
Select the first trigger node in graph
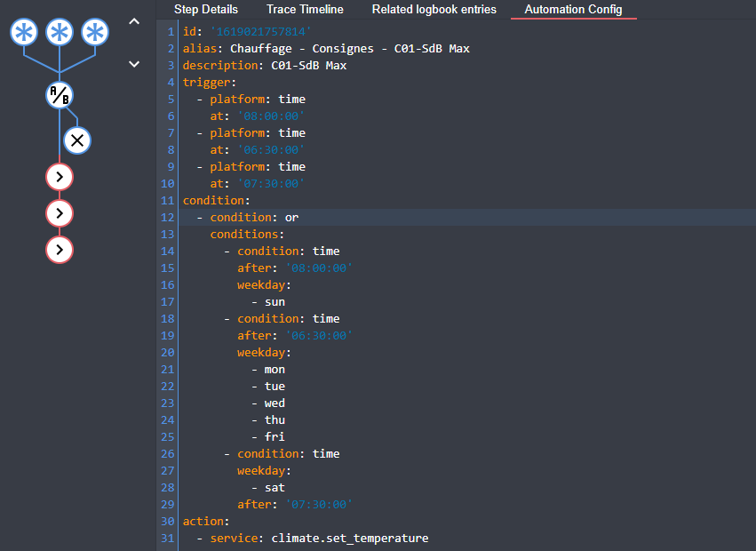click(x=24, y=33)
